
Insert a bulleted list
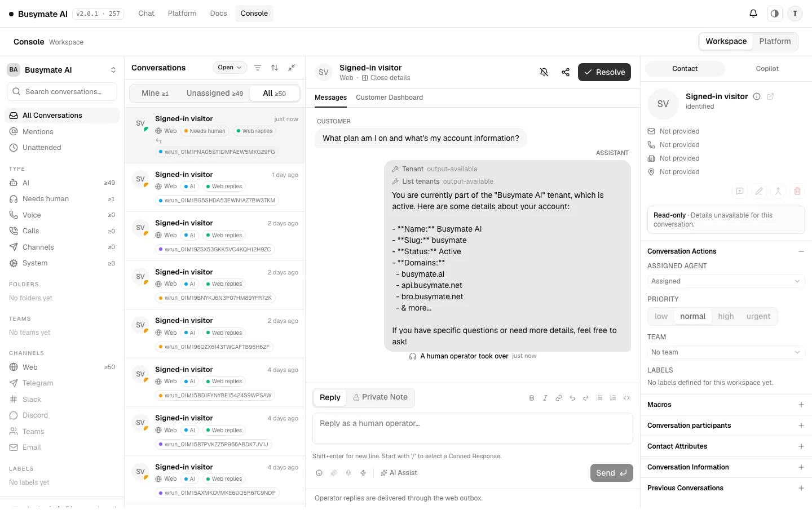point(599,398)
